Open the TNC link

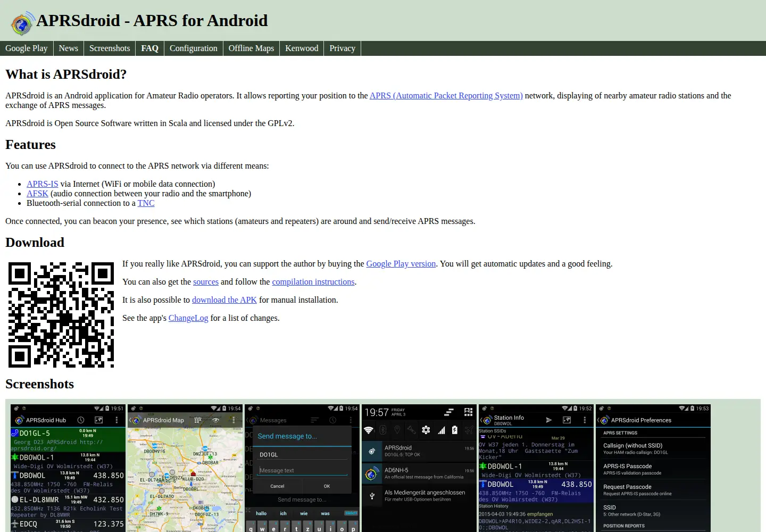point(146,203)
